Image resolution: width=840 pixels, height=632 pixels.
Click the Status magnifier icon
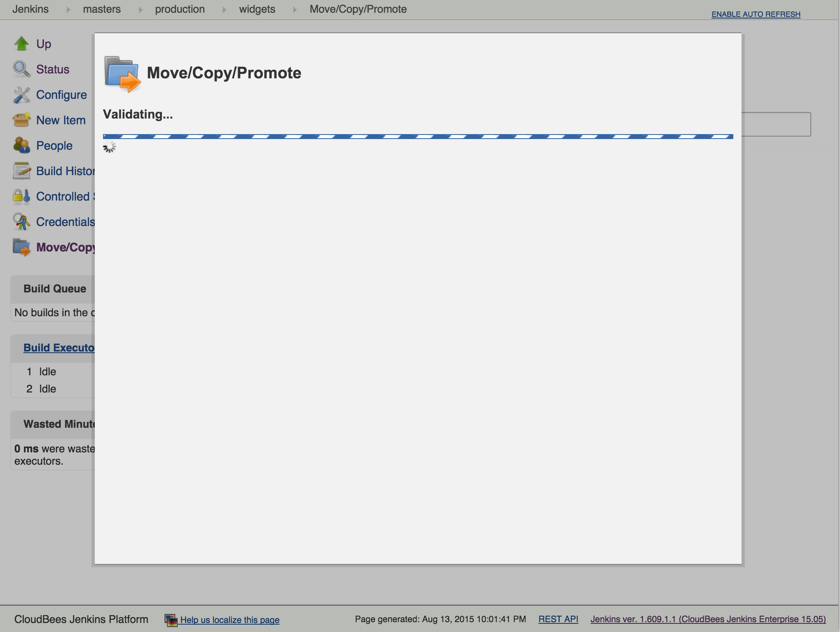pos(21,69)
